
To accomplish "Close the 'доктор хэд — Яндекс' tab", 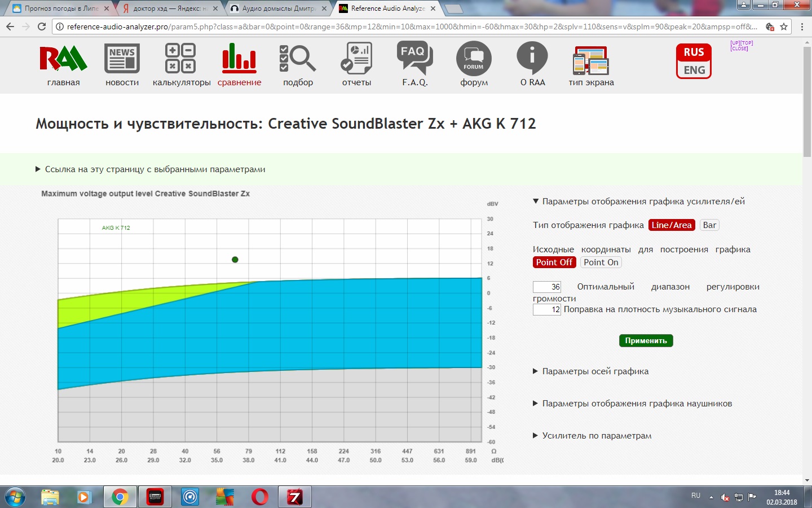I will 215,8.
